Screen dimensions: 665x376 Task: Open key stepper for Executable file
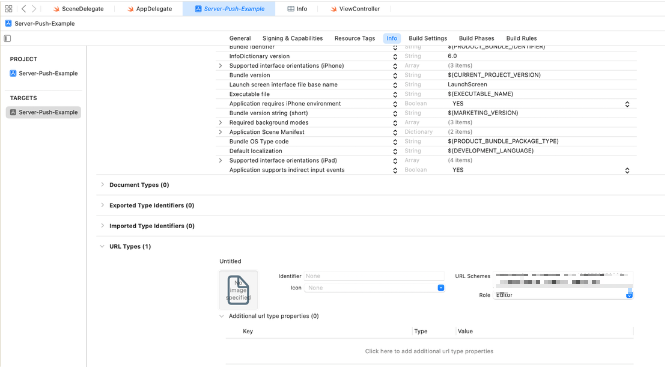tap(395, 94)
